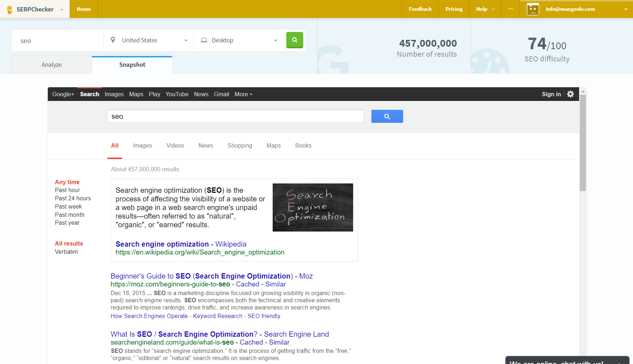Click the location pin icon
633x364 pixels.
pyautogui.click(x=113, y=40)
